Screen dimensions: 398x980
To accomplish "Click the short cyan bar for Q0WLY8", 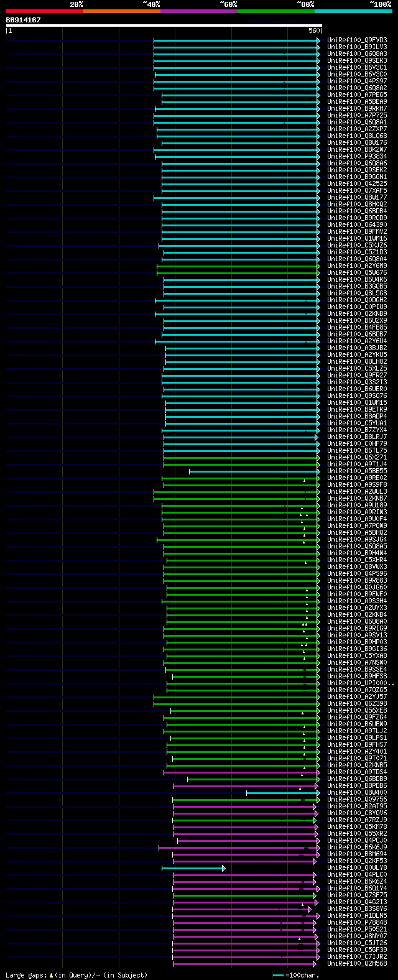I will point(193,868).
